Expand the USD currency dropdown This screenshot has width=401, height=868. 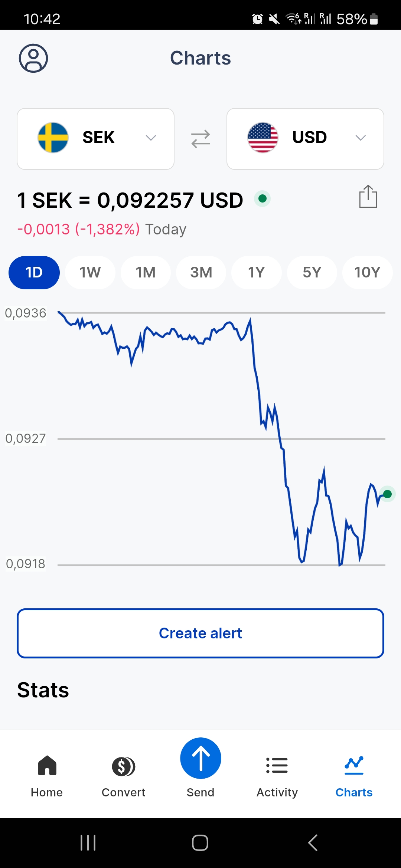(x=361, y=138)
